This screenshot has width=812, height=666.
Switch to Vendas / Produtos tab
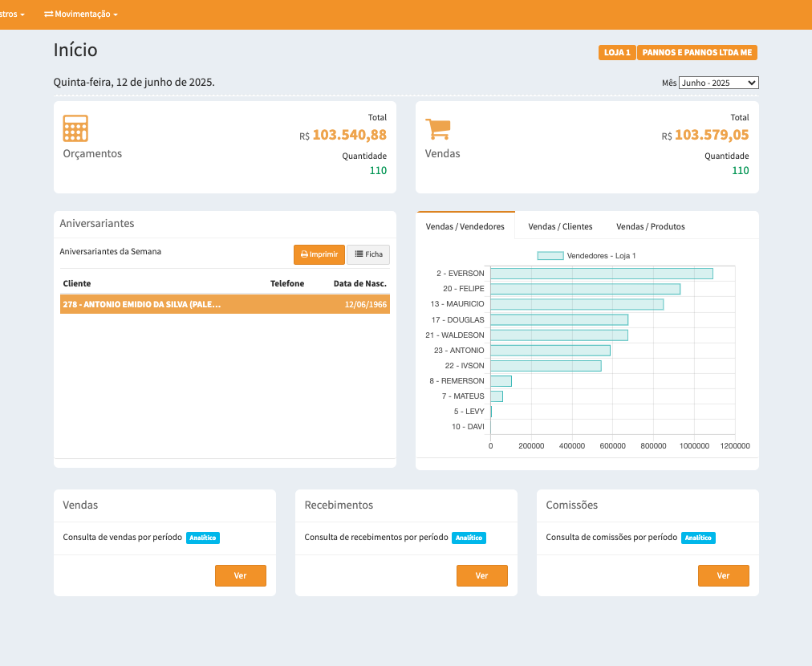tap(650, 226)
